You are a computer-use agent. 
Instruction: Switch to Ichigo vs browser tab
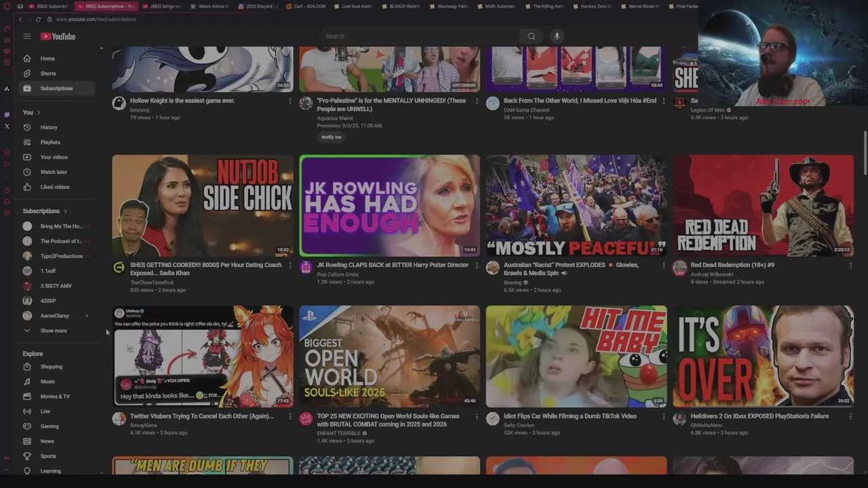[161, 6]
